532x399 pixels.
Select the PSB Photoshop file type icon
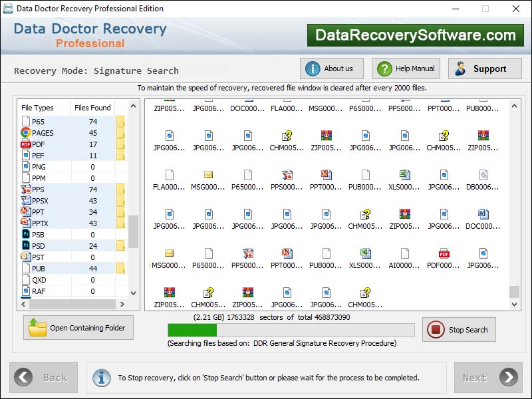tap(26, 235)
